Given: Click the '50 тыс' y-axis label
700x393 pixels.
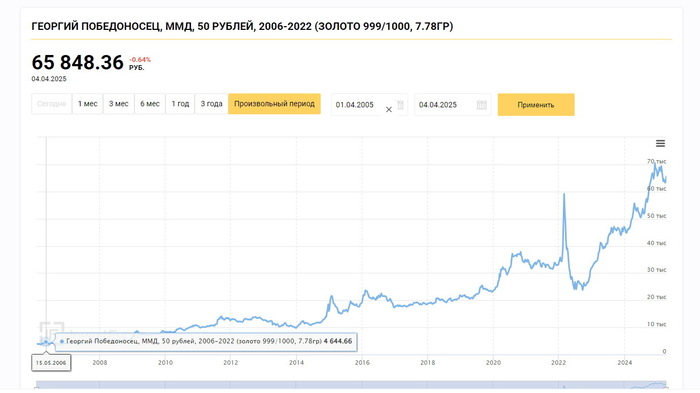Looking at the screenshot, I should point(656,216).
